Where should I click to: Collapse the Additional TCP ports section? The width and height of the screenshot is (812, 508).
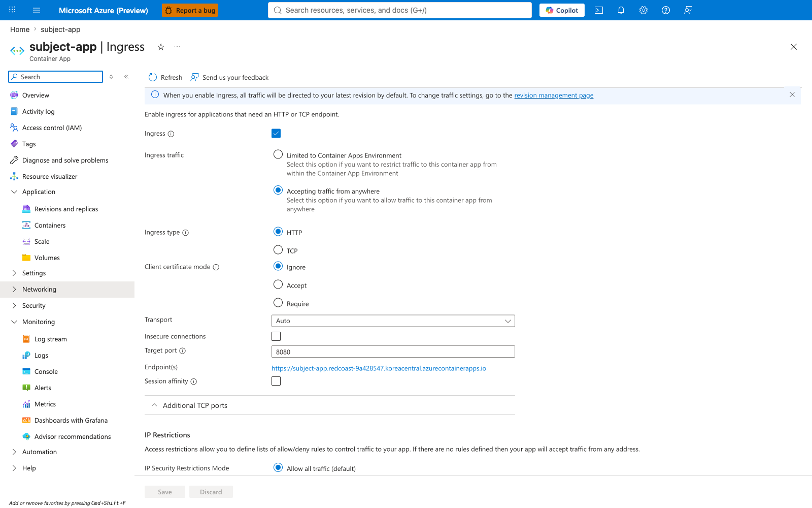click(154, 405)
